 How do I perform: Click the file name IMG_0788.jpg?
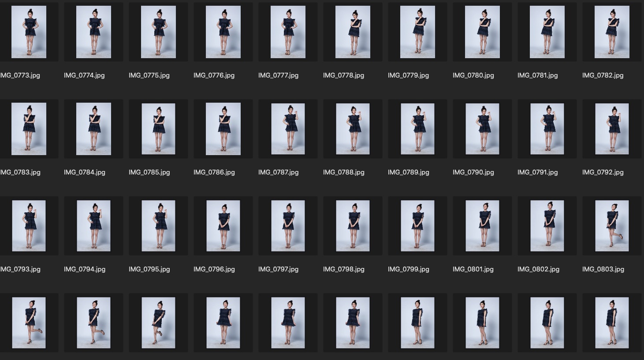pos(343,172)
